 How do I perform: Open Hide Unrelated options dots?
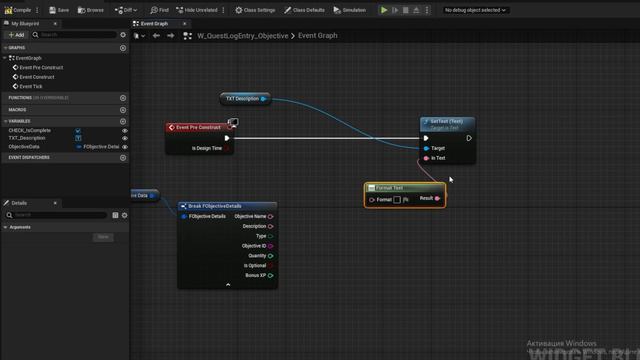223,10
